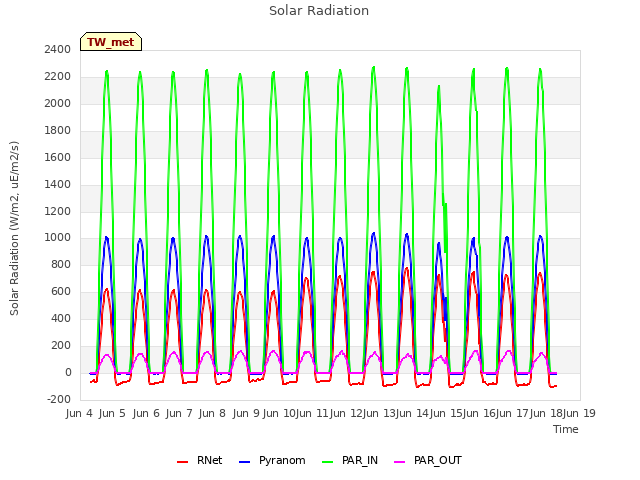Image resolution: width=640 pixels, height=480 pixels.
Task: Click the y-axis label 600
Action: (61, 291)
